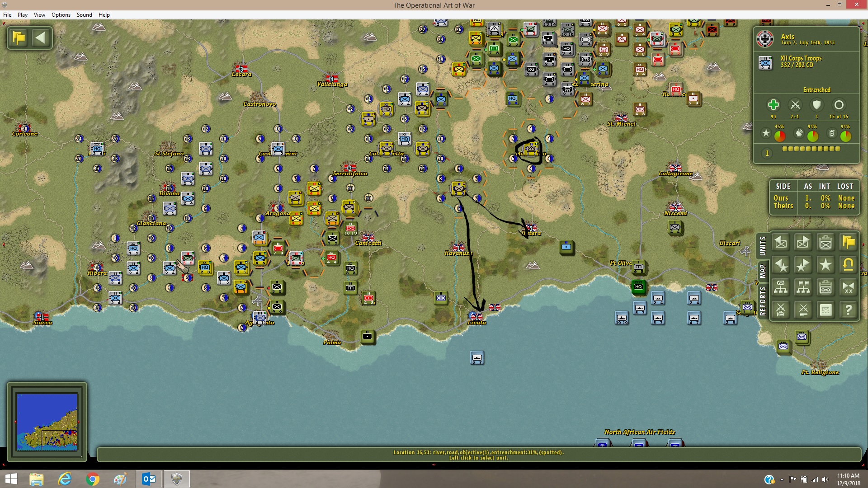
Task: Click the clenched fist icon in unit panel
Action: coord(799,133)
